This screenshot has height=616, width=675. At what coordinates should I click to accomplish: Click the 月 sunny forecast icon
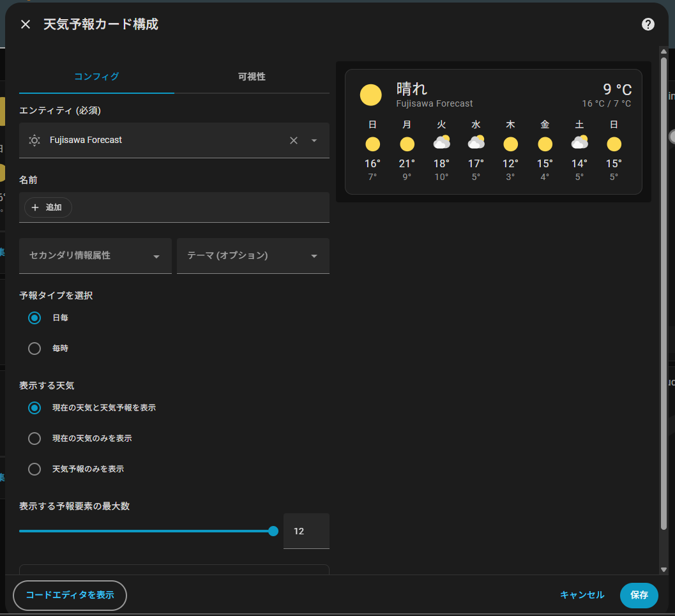click(407, 144)
